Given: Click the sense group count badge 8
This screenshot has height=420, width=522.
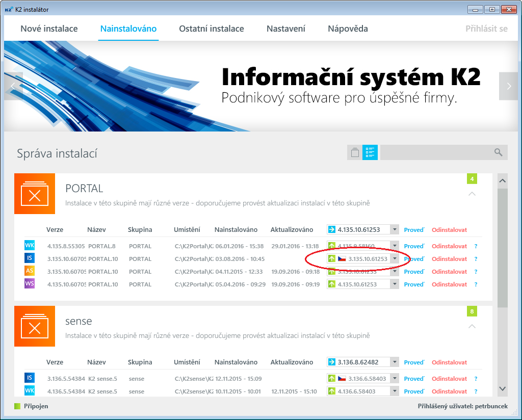Looking at the screenshot, I should pyautogui.click(x=472, y=311).
